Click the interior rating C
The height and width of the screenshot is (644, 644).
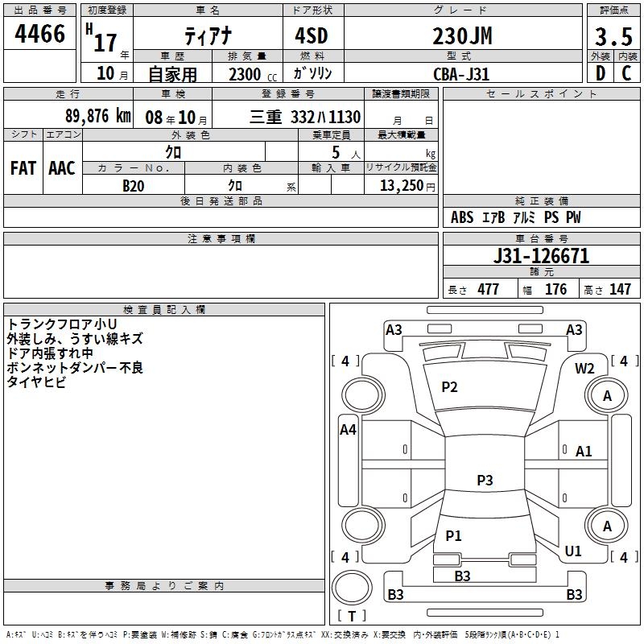coord(626,73)
